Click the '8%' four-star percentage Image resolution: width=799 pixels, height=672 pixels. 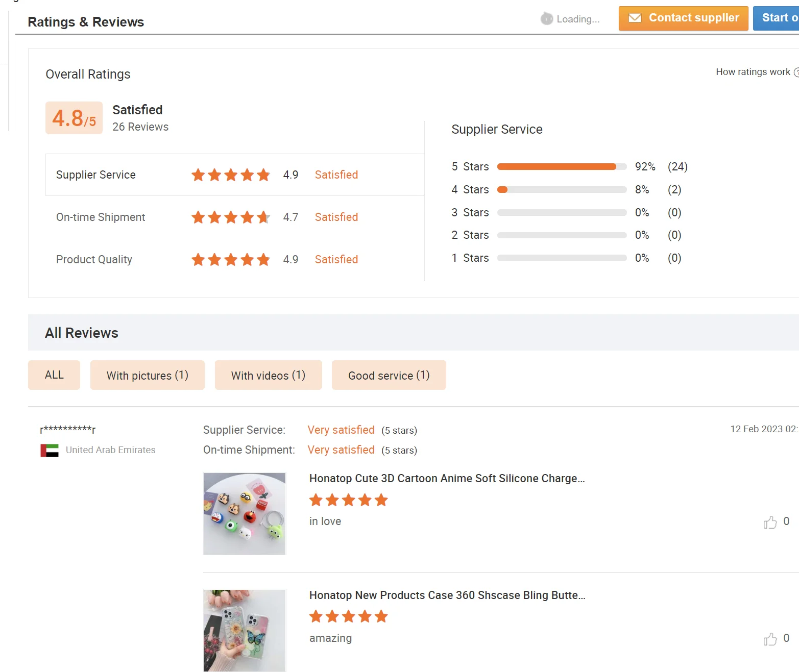(642, 190)
